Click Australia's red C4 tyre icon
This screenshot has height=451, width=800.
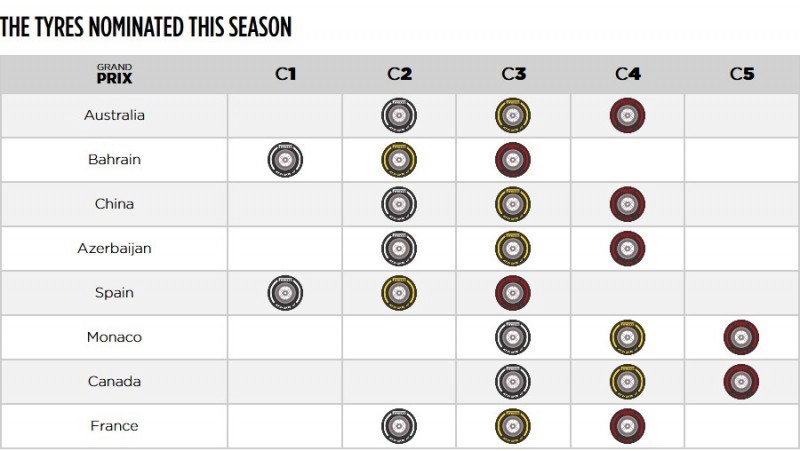[627, 116]
